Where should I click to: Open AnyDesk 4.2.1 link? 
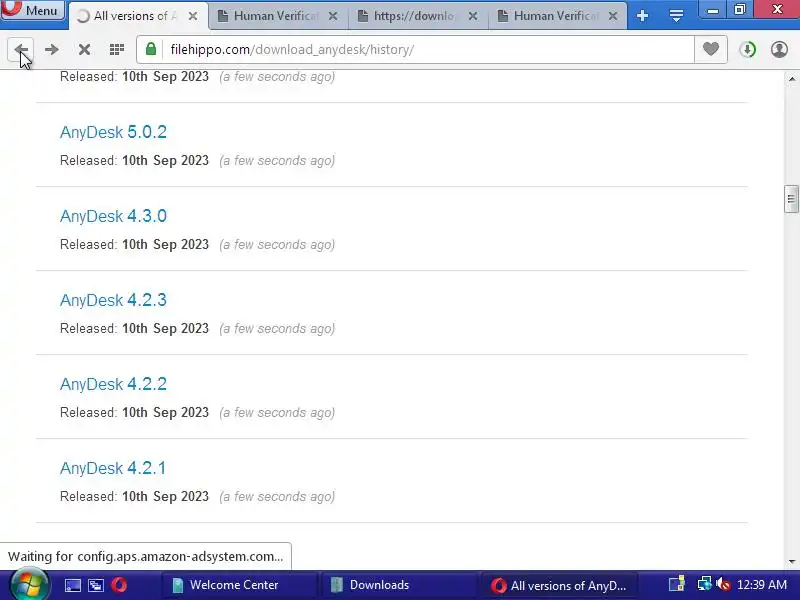(x=113, y=468)
